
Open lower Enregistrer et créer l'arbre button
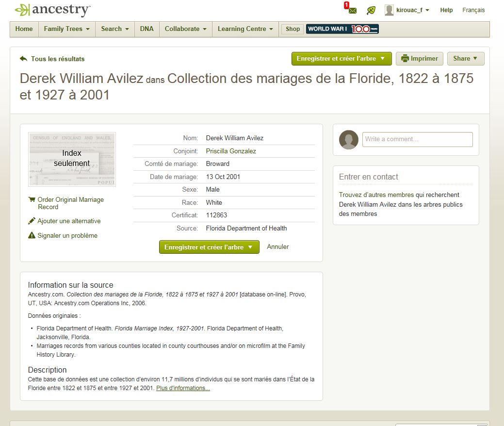209,247
